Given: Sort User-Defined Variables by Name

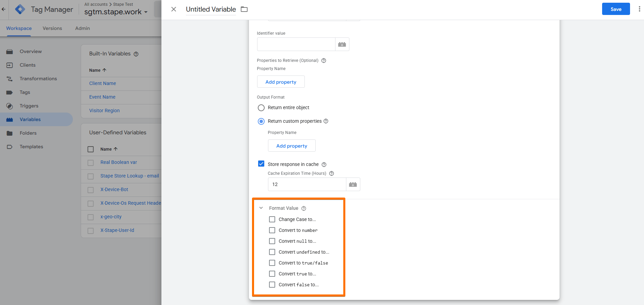Looking at the screenshot, I should [109, 149].
